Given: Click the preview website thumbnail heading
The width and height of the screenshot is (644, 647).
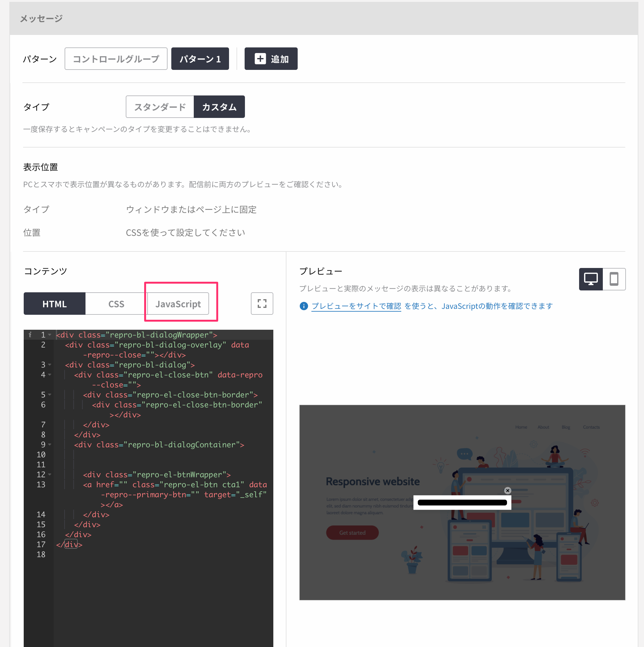Looking at the screenshot, I should pyautogui.click(x=373, y=482).
